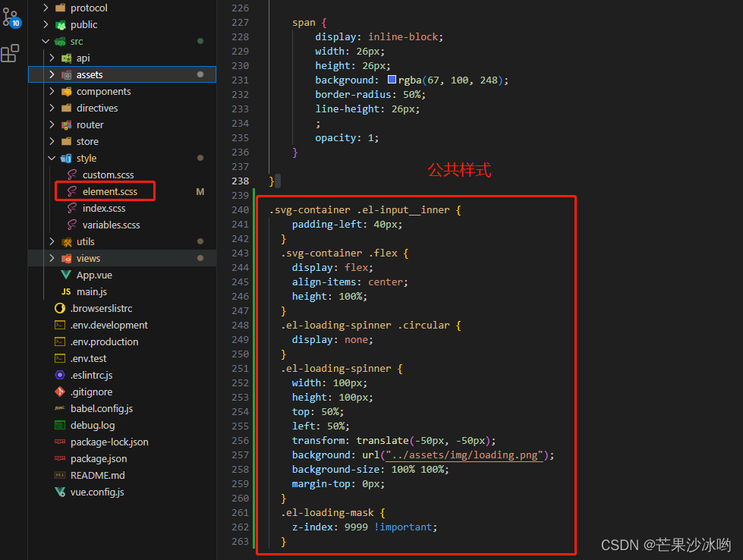Open Extensions view in activity bar

10,54
